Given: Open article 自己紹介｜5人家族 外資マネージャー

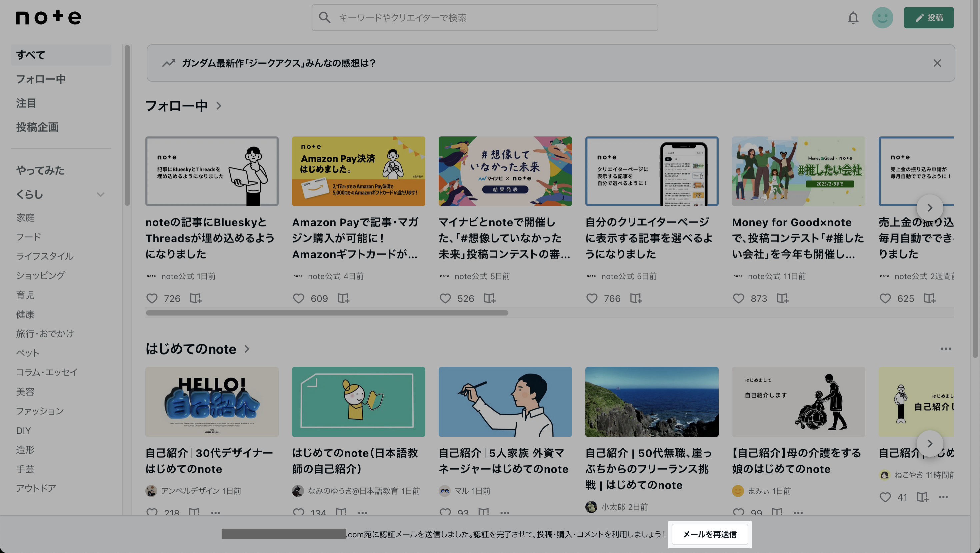Looking at the screenshot, I should (503, 461).
